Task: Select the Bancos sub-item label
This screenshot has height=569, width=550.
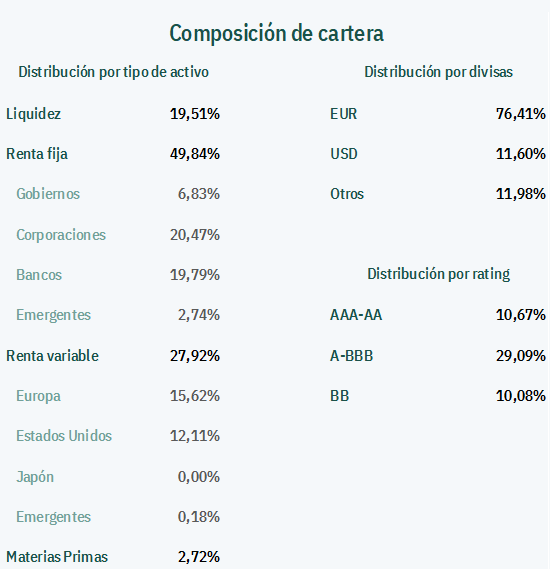Action: click(39, 275)
